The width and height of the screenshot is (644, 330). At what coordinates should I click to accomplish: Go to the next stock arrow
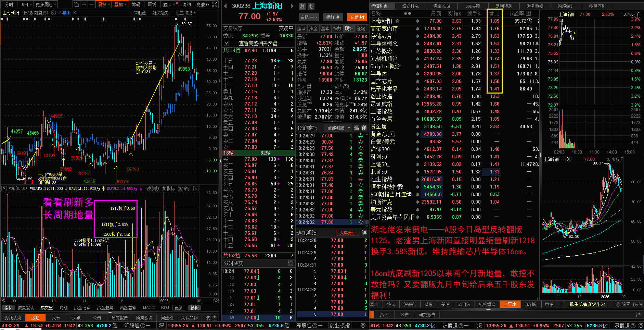coord(292,6)
